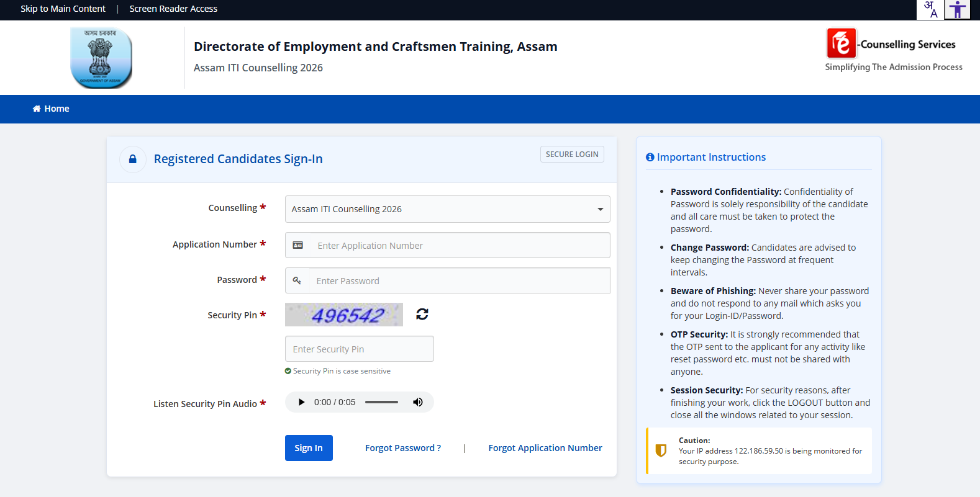Click Skip to Main Content link
Screen dimensions: 980x497
[x=63, y=9]
